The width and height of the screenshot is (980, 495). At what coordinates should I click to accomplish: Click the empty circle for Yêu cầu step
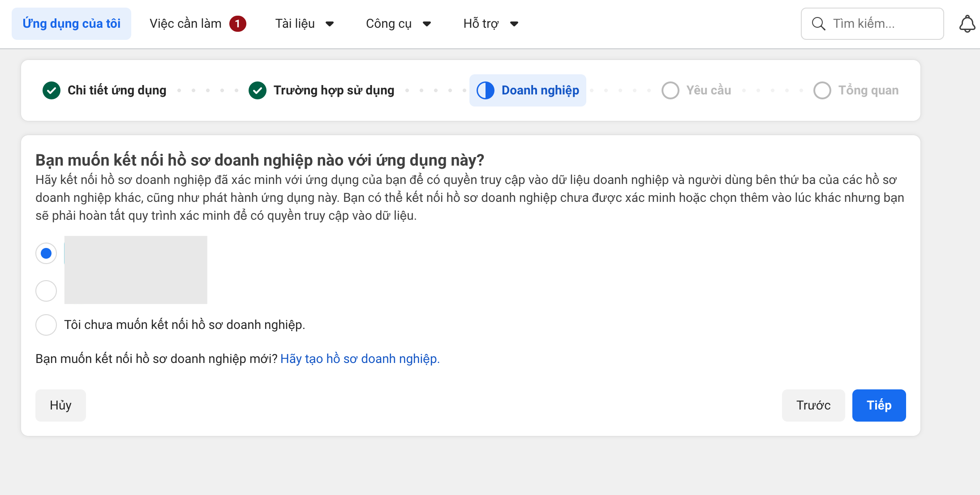point(671,90)
